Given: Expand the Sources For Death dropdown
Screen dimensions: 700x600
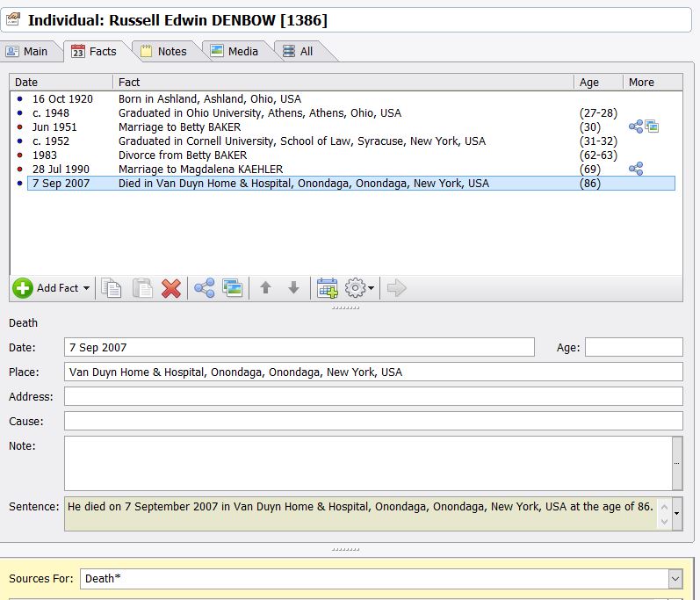Looking at the screenshot, I should (675, 579).
